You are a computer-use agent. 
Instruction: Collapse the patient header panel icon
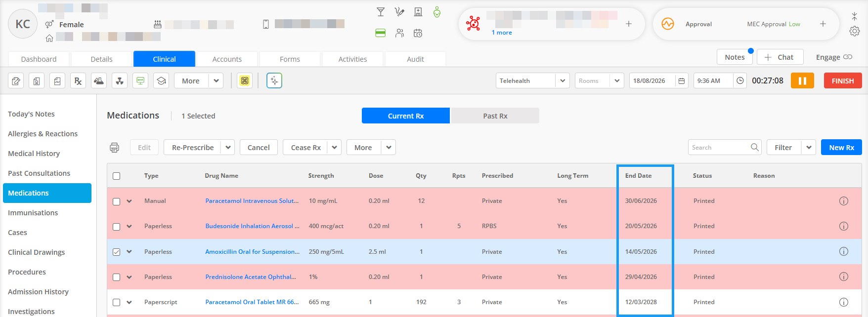(855, 16)
